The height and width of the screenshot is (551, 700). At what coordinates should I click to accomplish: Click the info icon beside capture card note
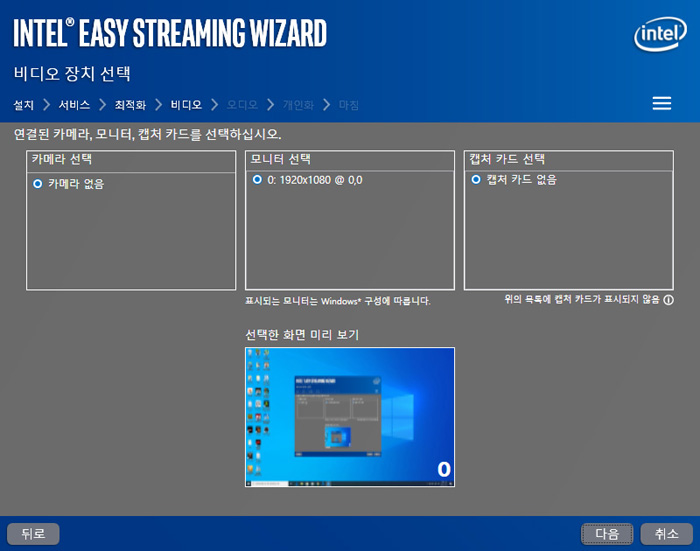(668, 300)
